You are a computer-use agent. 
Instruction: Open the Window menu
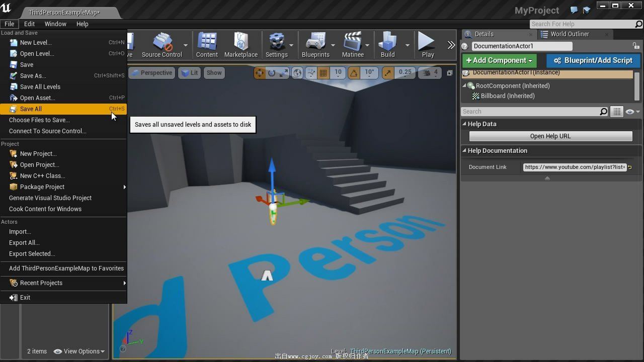click(55, 24)
